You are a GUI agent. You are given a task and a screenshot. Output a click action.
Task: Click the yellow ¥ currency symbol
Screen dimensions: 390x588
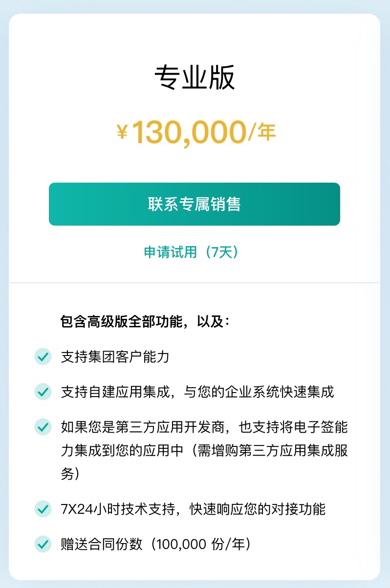point(122,132)
